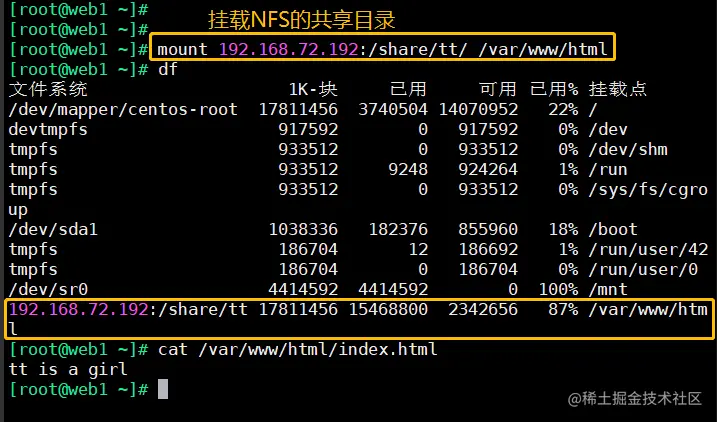Click the 1038336 block size value
Viewport: 717px width, 422px height.
[x=303, y=229]
